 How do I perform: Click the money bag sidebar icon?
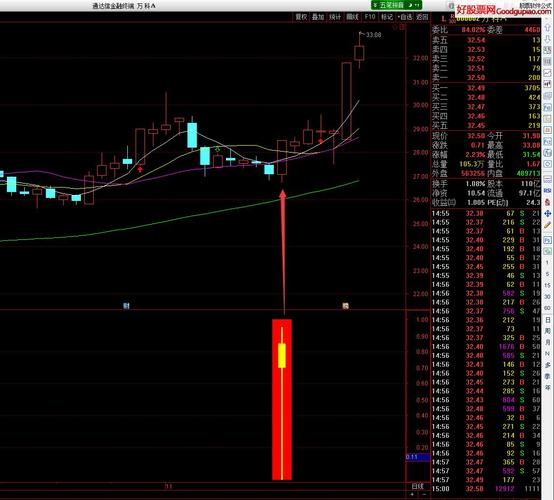(548, 202)
